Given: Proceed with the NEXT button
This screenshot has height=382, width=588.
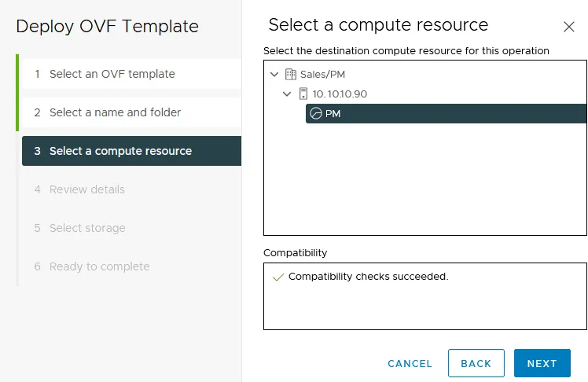Looking at the screenshot, I should point(542,364).
